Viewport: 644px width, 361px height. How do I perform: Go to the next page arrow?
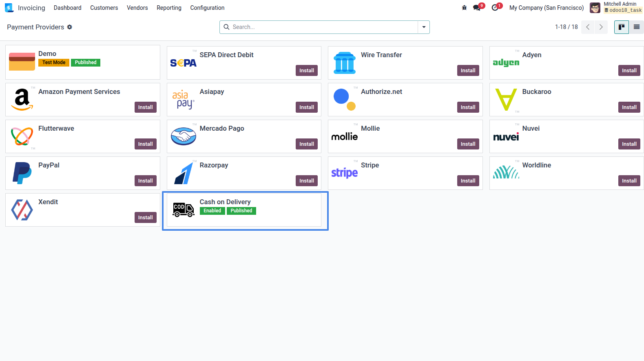(x=601, y=27)
